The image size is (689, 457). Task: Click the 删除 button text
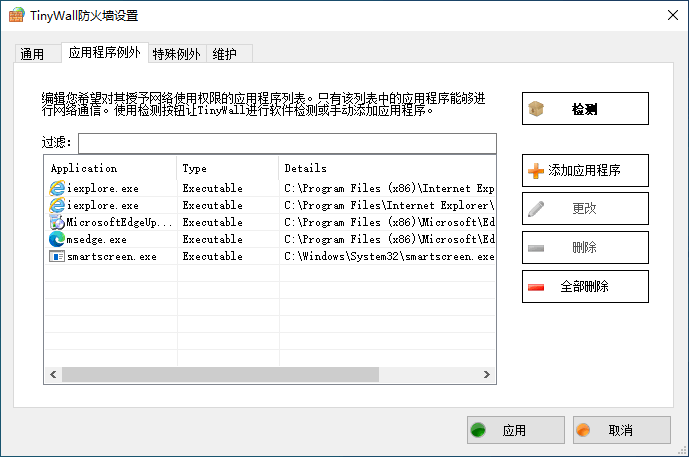pos(584,247)
